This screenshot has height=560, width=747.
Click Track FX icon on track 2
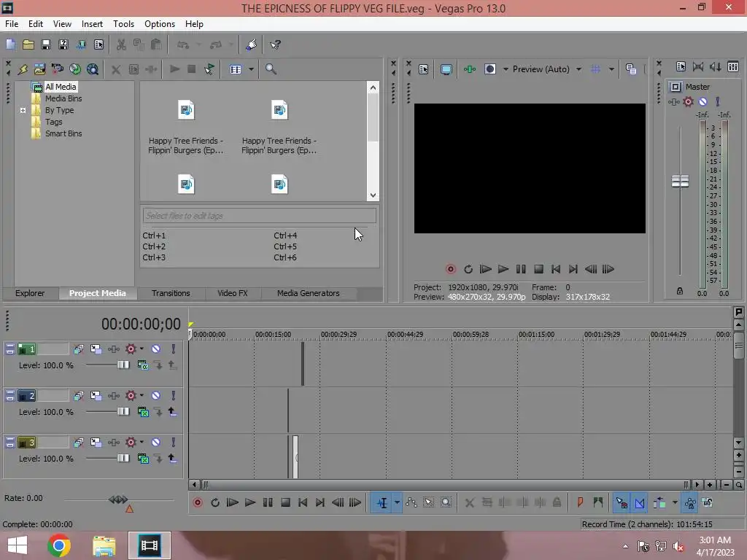click(x=130, y=396)
